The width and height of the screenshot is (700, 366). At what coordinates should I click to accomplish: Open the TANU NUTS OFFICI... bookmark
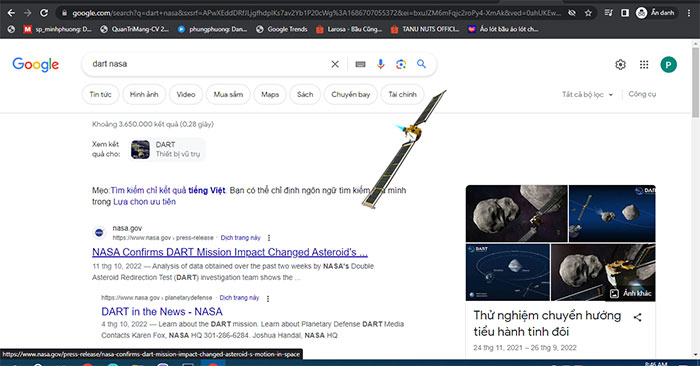point(425,29)
